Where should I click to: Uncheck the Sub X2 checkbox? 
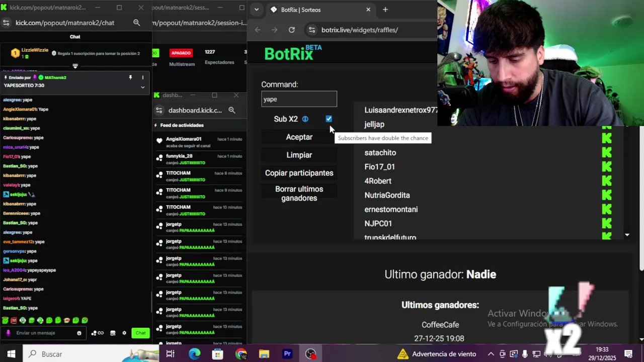329,119
